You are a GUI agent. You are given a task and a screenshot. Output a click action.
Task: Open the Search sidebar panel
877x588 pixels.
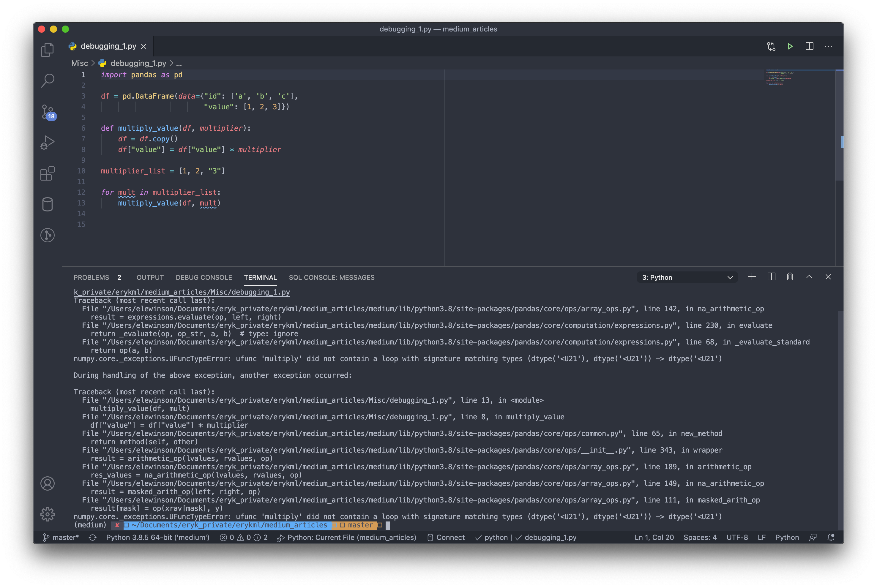[47, 80]
